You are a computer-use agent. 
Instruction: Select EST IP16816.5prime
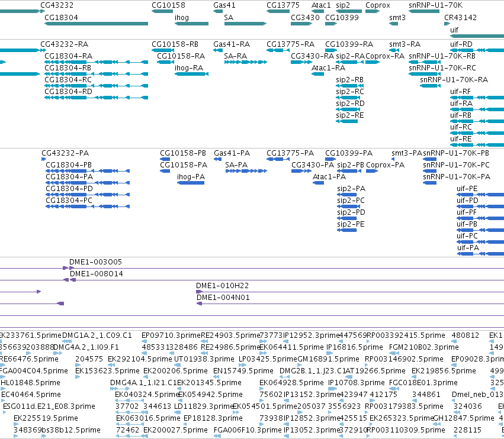click(x=355, y=347)
